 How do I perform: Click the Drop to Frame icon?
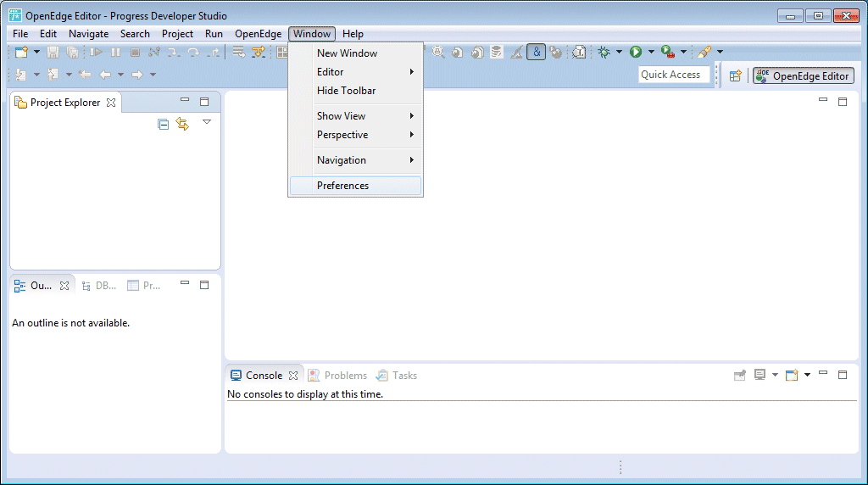(x=238, y=52)
